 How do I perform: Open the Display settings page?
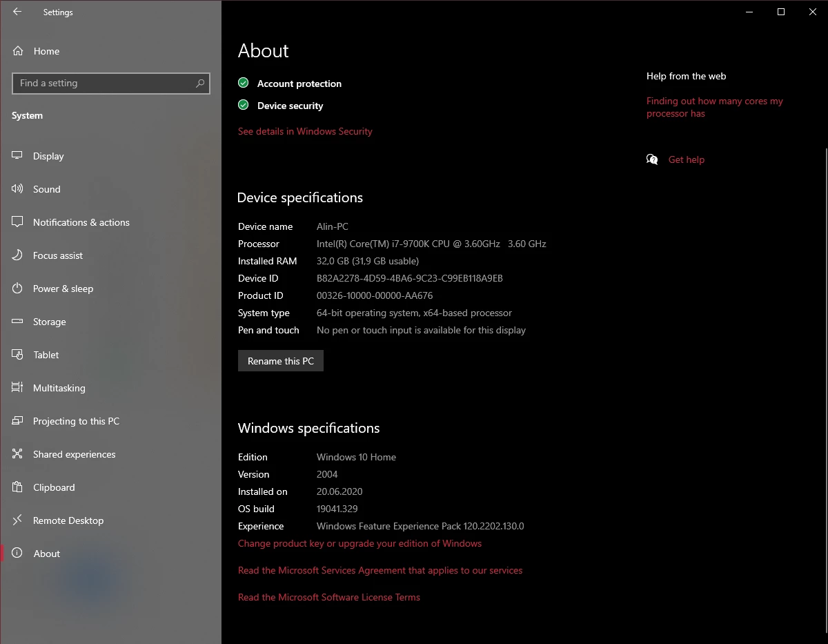[x=110, y=156]
